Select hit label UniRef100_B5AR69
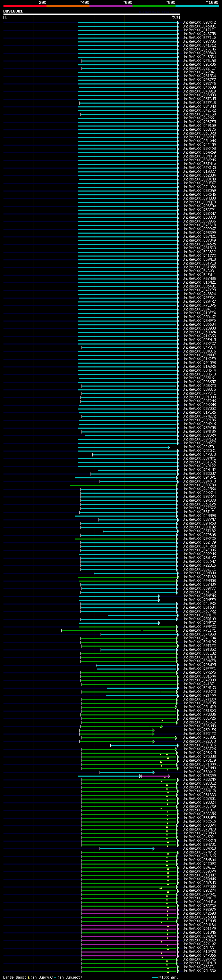Screen dimensions: 222x980 click(x=199, y=153)
